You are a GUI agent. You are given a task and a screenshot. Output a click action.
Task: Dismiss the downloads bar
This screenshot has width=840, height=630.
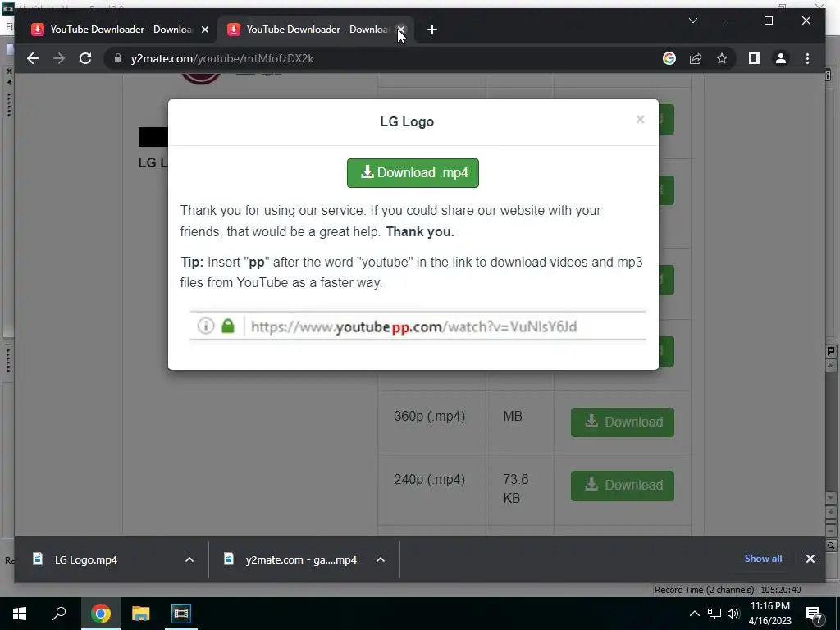pyautogui.click(x=810, y=559)
